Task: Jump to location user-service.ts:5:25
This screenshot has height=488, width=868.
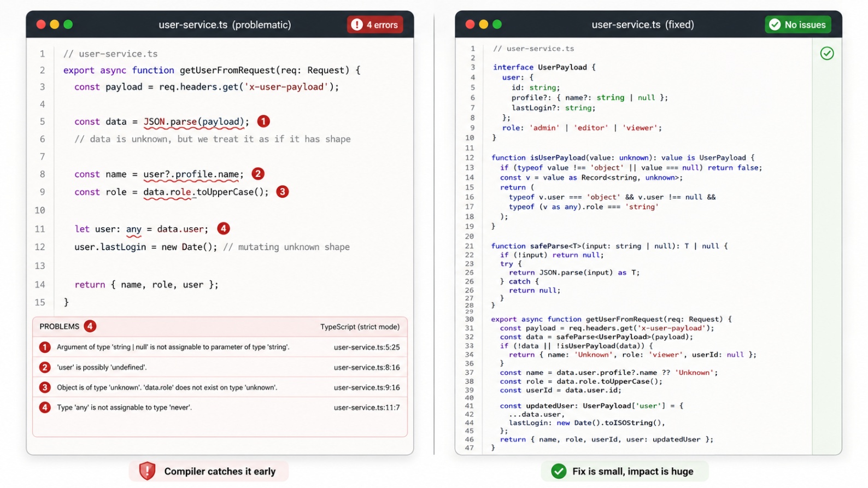Action: coord(367,347)
